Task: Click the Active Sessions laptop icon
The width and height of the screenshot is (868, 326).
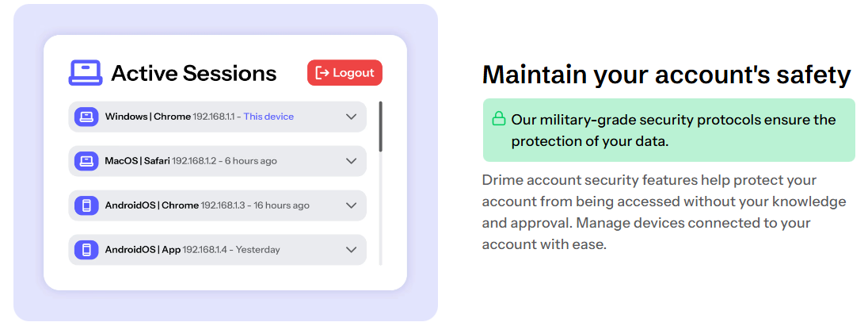Action: click(x=86, y=73)
